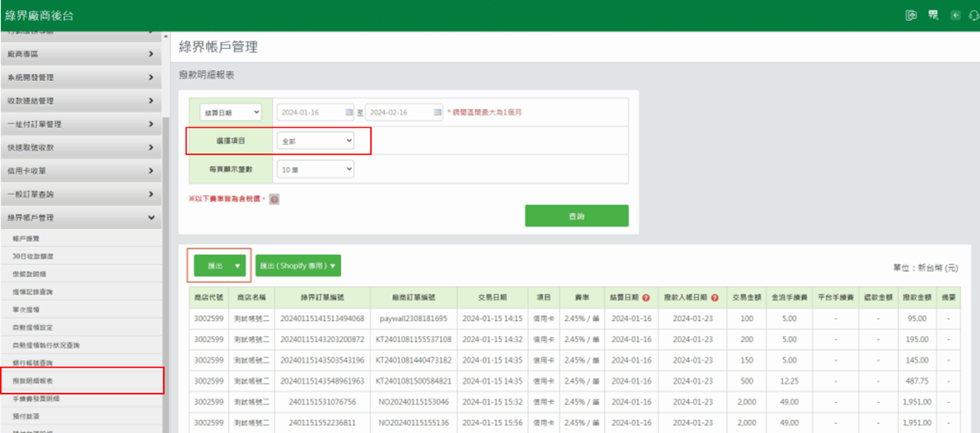
Task: Click the headset customer support icon
Action: [973, 15]
